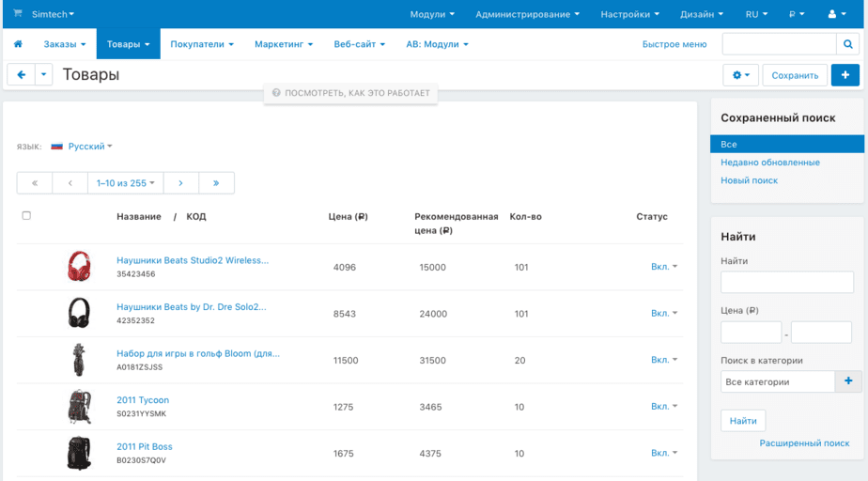Click the black Beats Solo2 headphones thumbnail
868x481 pixels.
79,313
